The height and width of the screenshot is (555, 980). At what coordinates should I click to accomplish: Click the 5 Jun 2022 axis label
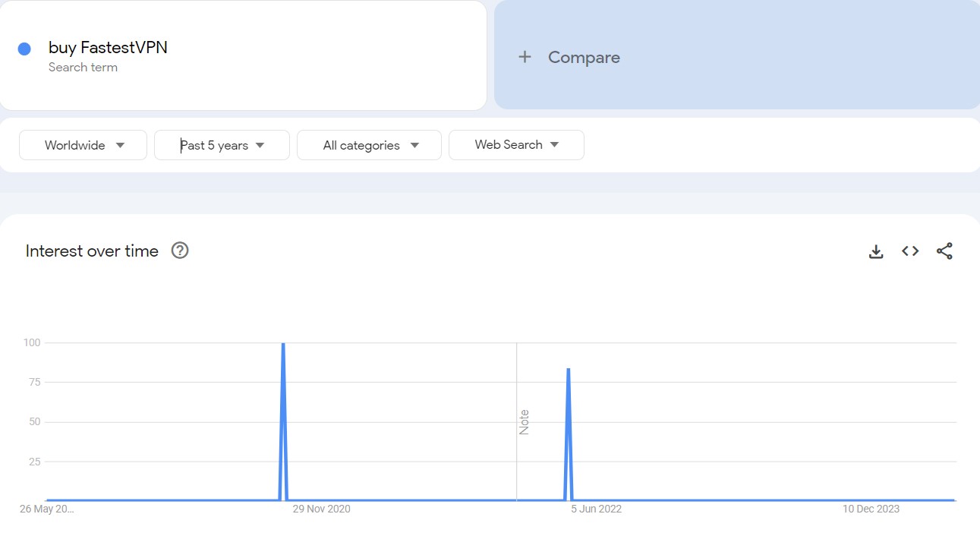[x=597, y=509]
